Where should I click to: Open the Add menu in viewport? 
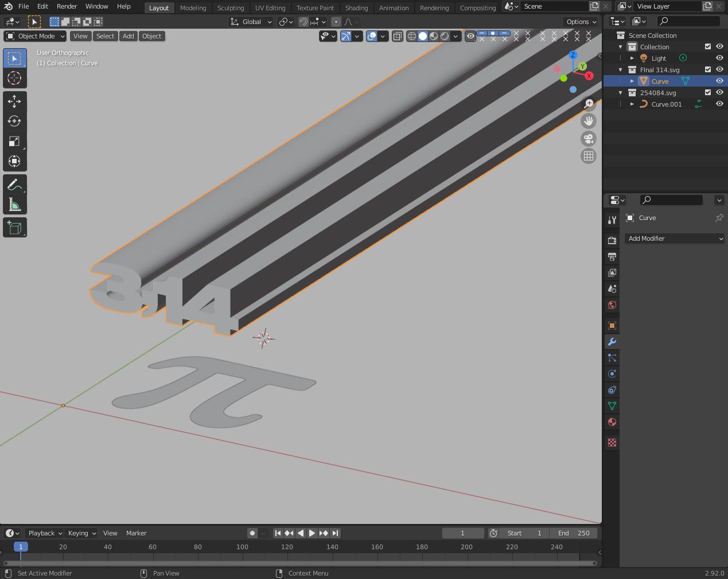[128, 36]
